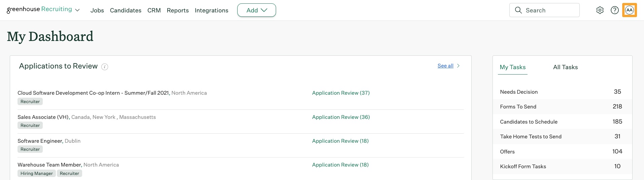Screen dimensions: 644x180
Task: Open the AA user profile avatar
Action: coord(629,10)
